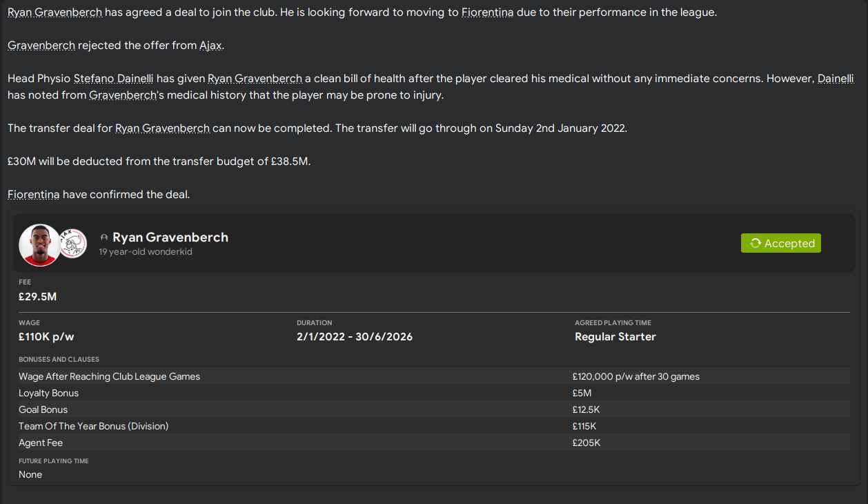Screen dimensions: 868x504
Task: Click Ryan Gravenberch link in the transfer completion line
Action: 162,128
